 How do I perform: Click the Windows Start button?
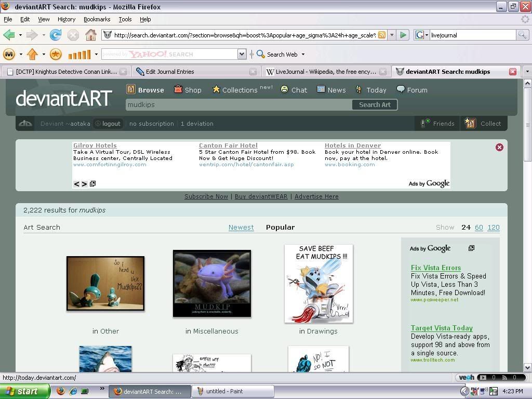[25, 391]
